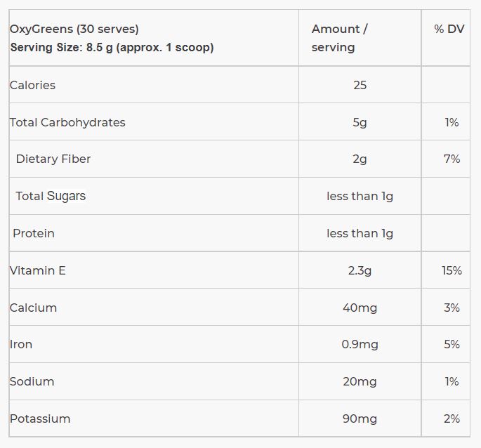481x448 pixels.
Task: Click the 5g carbohydrates amount
Action: tap(360, 123)
